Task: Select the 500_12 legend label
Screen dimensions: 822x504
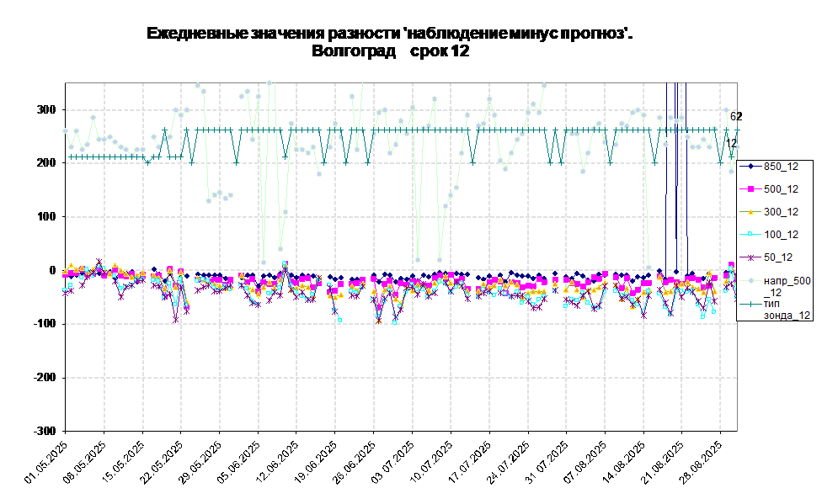Action: (x=781, y=189)
